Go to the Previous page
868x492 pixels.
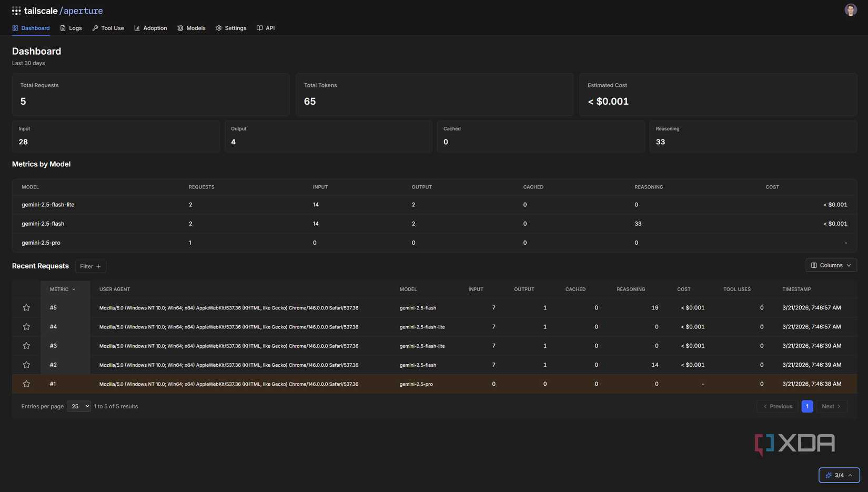[778, 406]
